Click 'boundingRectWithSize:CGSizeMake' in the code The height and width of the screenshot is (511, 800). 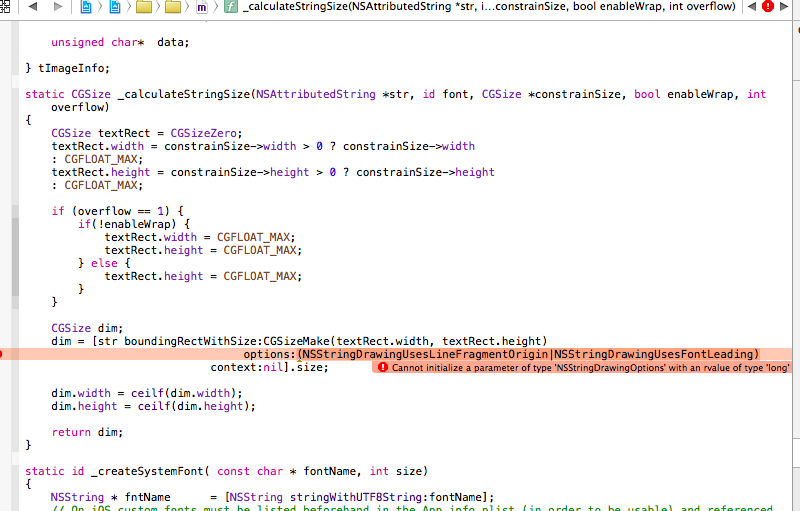(228, 341)
